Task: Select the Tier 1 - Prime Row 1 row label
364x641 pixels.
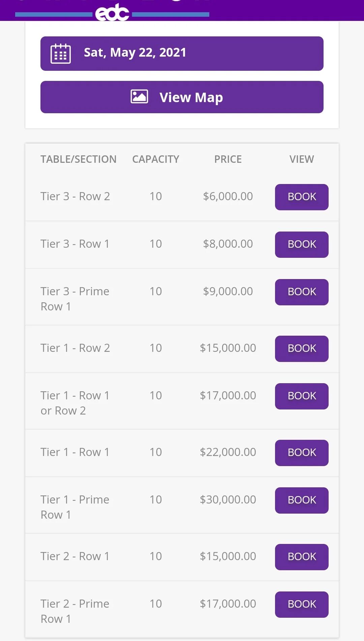Action: coord(75,507)
